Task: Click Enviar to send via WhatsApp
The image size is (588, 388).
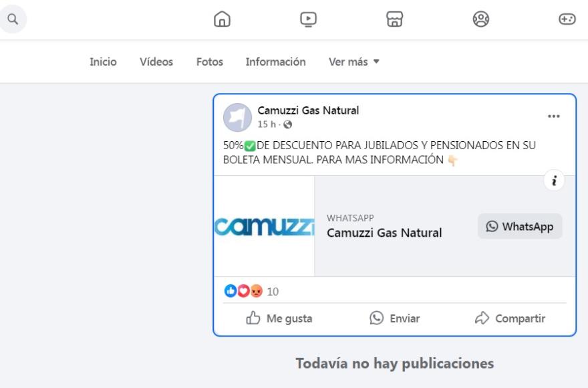Action: [x=394, y=318]
